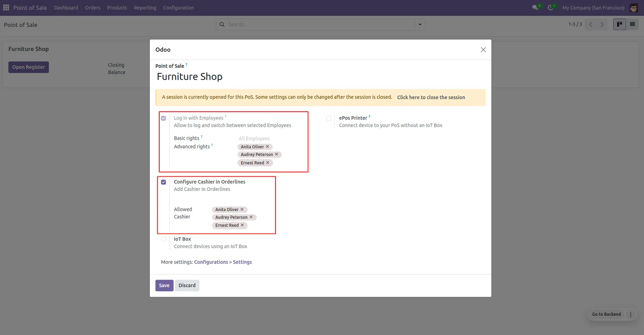Edit the Furniture Shop name field
This screenshot has height=335, width=644.
[x=321, y=77]
